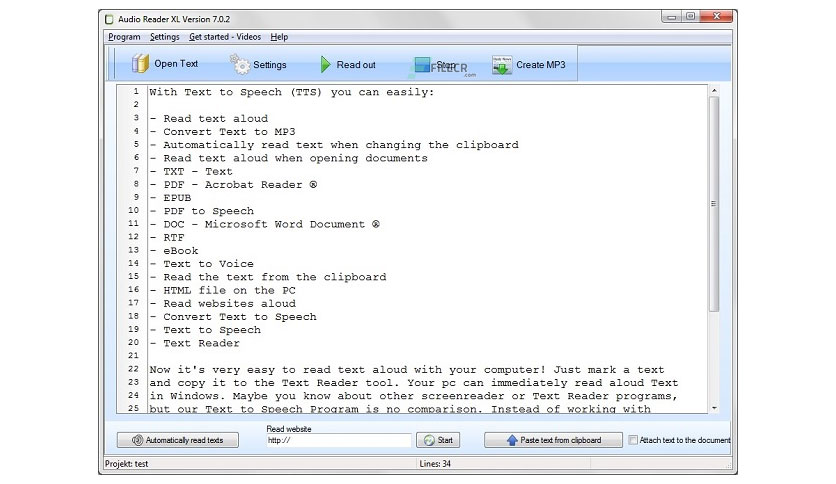Click the Open Text toolbar label
The image size is (836, 484).
pyautogui.click(x=176, y=63)
